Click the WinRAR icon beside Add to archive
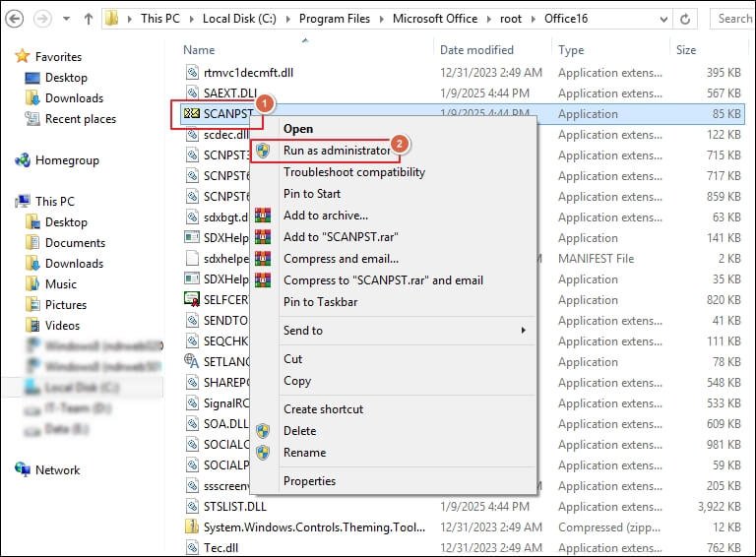 (x=263, y=216)
